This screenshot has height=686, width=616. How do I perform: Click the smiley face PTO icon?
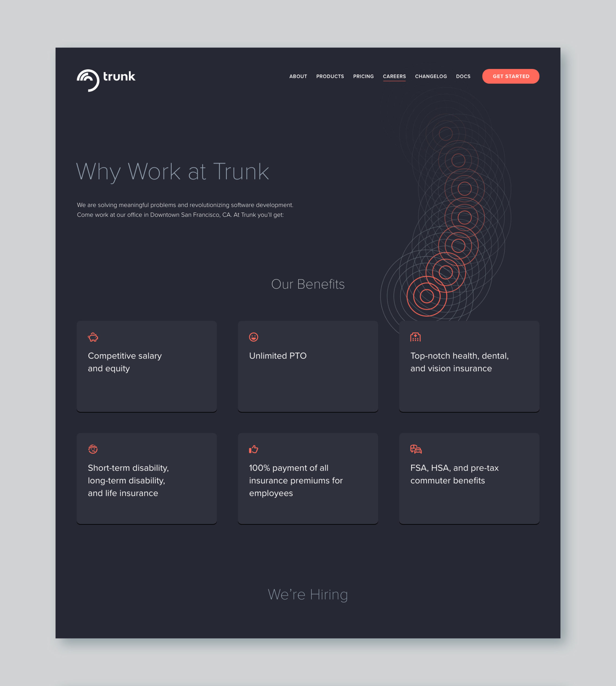[x=254, y=337]
